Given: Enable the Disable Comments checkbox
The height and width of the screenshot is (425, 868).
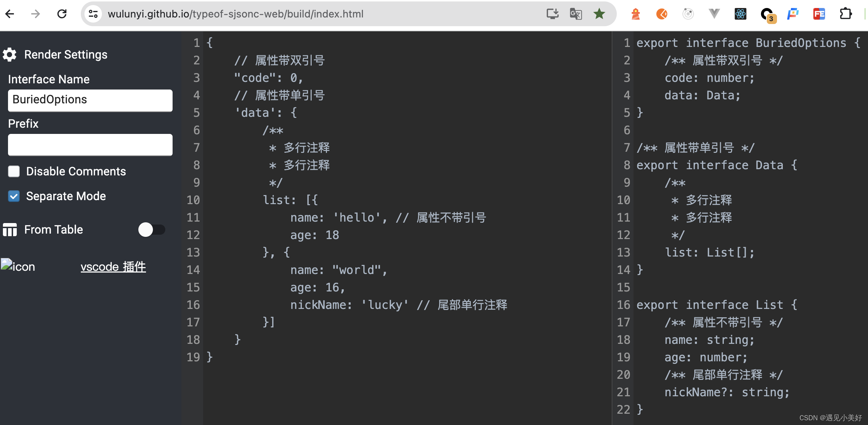Looking at the screenshot, I should 14,171.
